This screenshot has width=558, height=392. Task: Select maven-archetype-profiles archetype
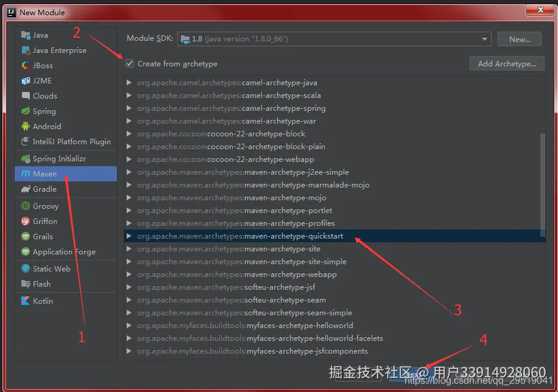[334, 223]
